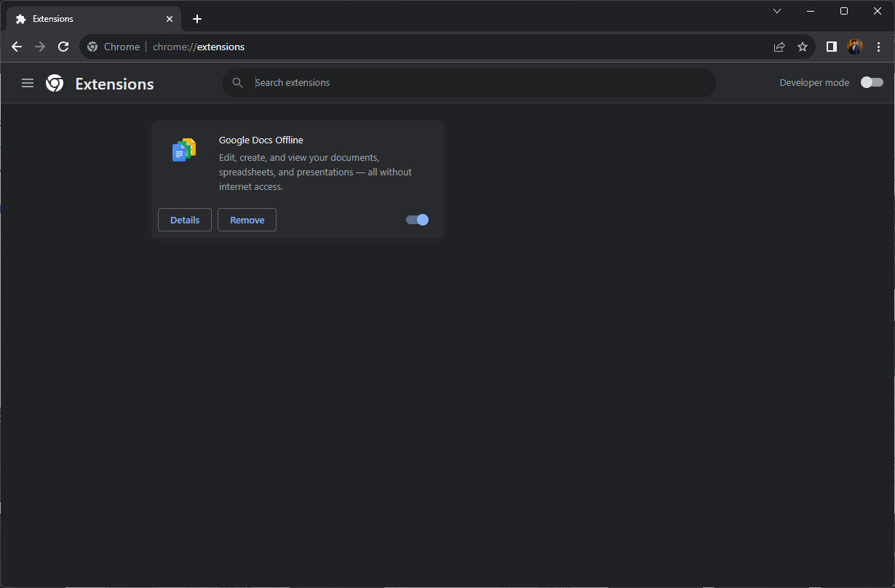Close the Extensions tab
This screenshot has width=895, height=588.
tap(170, 19)
